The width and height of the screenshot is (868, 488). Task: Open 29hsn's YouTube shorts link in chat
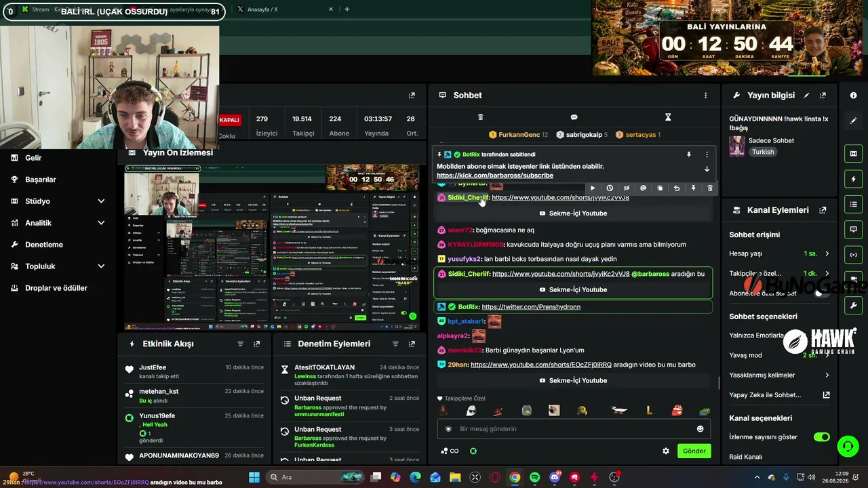[x=541, y=365]
